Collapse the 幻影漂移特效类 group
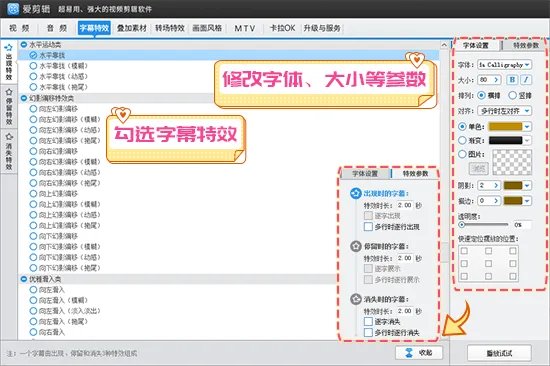The width and height of the screenshot is (550, 366). click(24, 98)
